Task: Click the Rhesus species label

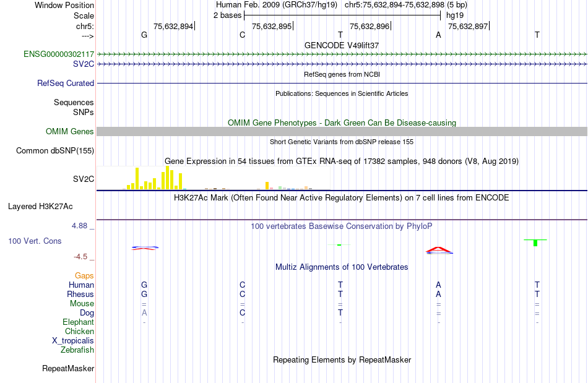Action: tap(80, 295)
